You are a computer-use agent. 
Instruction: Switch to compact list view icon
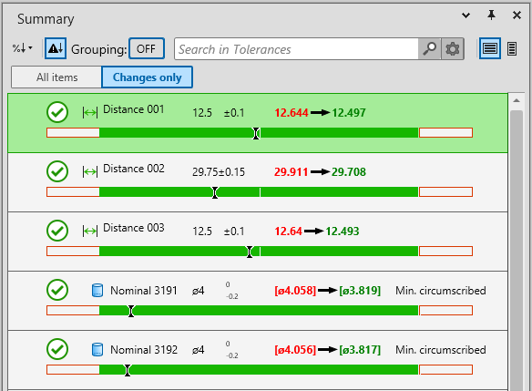pos(512,49)
